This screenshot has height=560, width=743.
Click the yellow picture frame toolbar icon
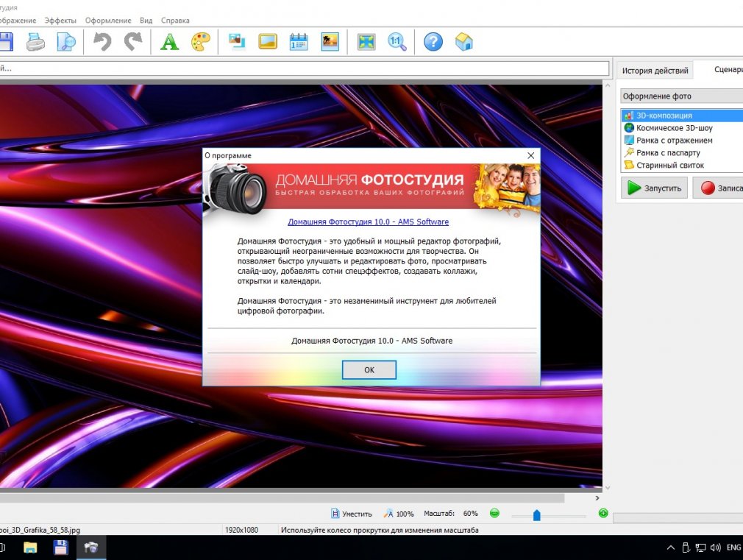(268, 42)
